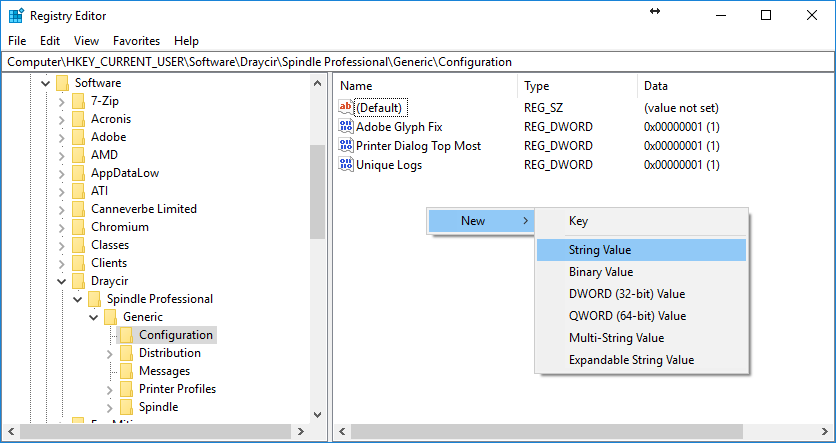Choose QWORD (64-bit) Value from submenu
Viewport: 836px width, 443px height.
(x=641, y=316)
